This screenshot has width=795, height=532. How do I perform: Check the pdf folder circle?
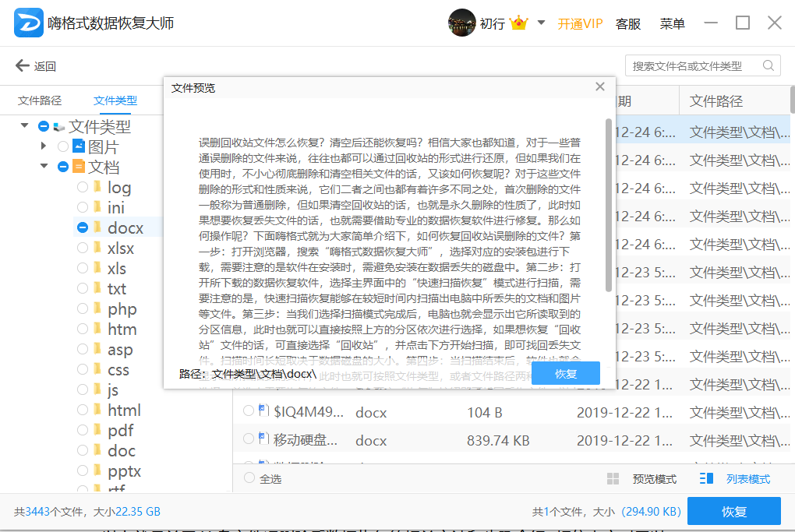coord(83,430)
